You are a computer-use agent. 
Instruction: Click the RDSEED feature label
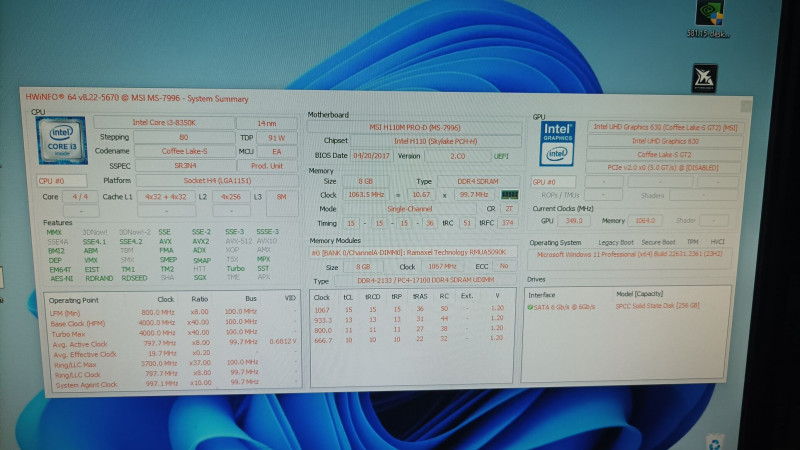[134, 278]
